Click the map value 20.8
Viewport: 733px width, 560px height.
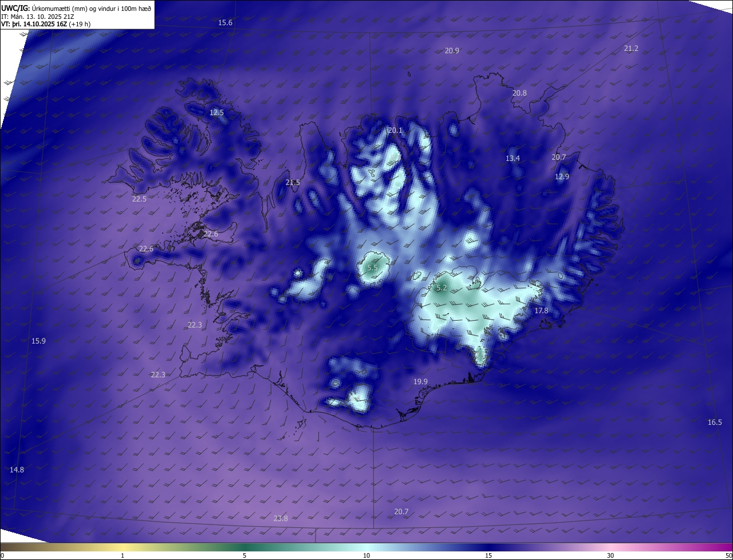[519, 93]
